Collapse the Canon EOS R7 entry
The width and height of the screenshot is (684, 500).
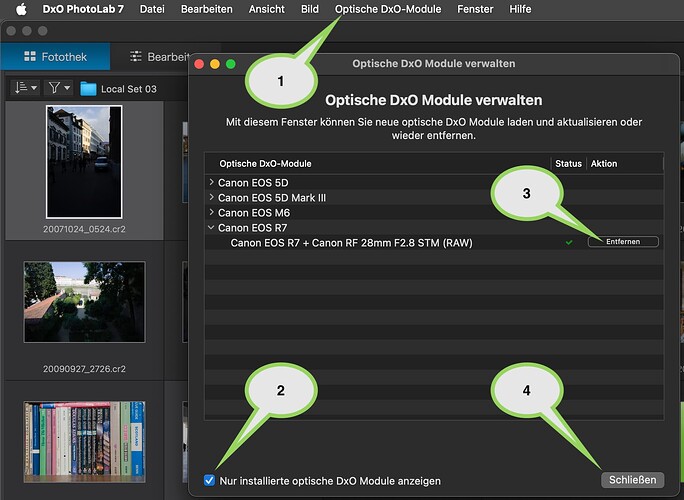coord(211,227)
